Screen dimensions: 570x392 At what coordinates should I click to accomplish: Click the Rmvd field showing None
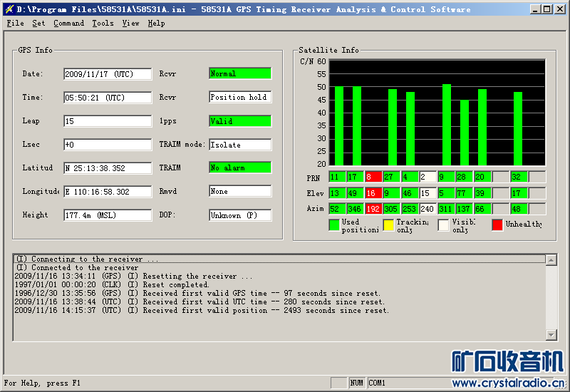click(x=240, y=191)
